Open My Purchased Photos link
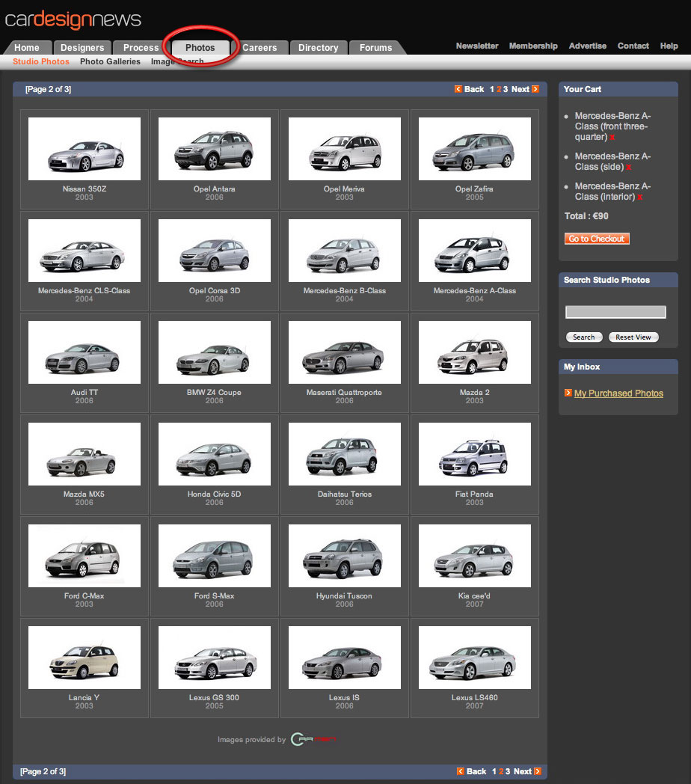Image resolution: width=691 pixels, height=784 pixels. click(618, 393)
